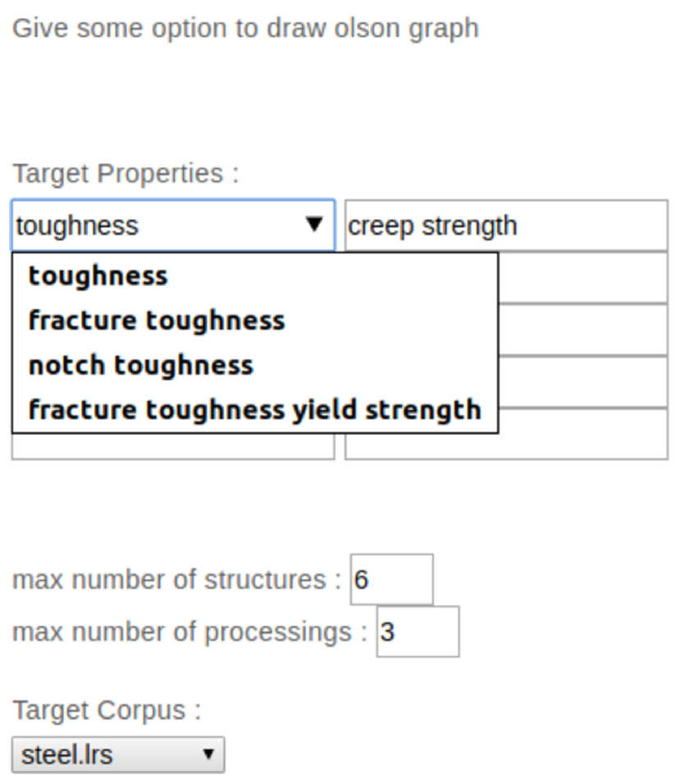The height and width of the screenshot is (784, 681).
Task: Click the second empty field below creep strength
Action: pos(583,329)
